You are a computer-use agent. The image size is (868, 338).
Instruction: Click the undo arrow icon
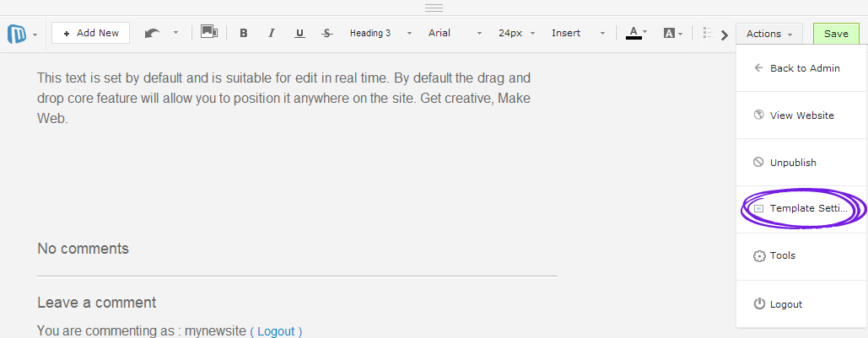[x=152, y=33]
